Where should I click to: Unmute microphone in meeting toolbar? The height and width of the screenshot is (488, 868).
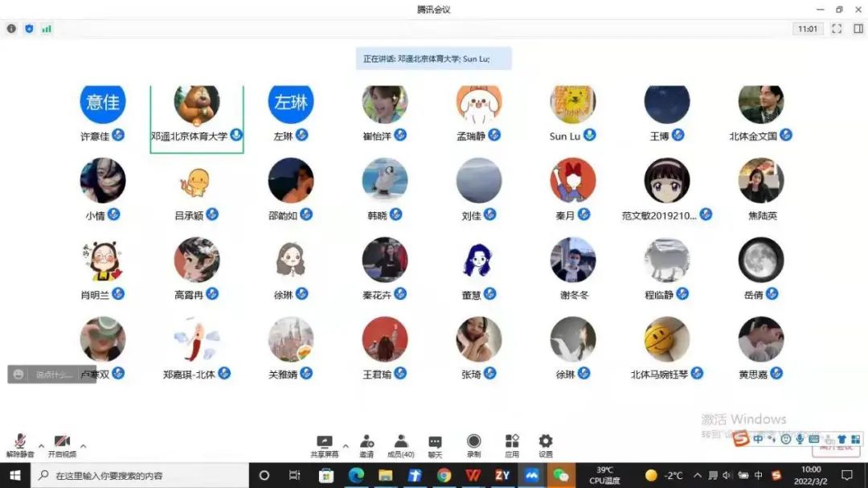[20, 445]
